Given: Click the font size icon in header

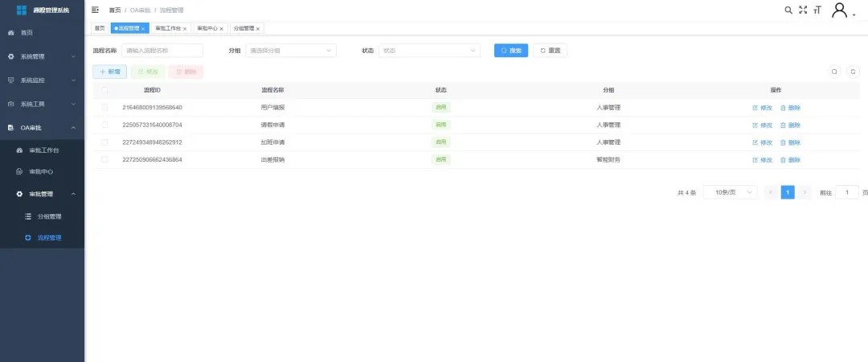Looking at the screenshot, I should 817,10.
